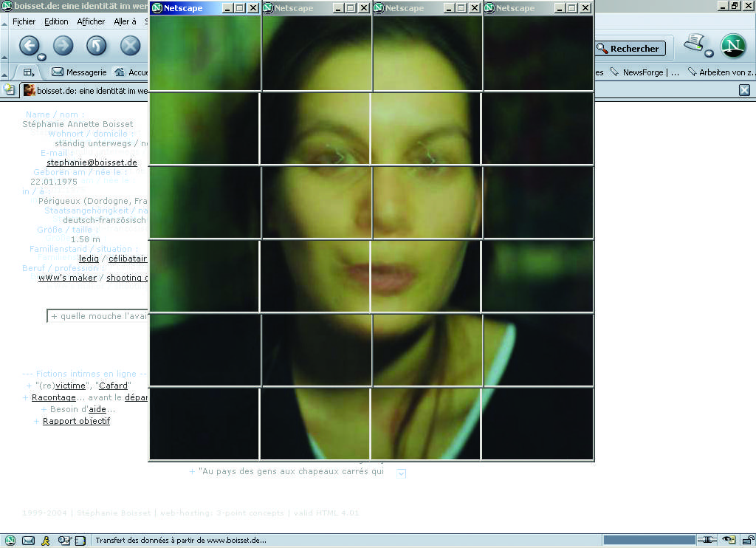Close the current boisset.de tab
Viewport: 756px width, 548px height.
pyautogui.click(x=744, y=90)
